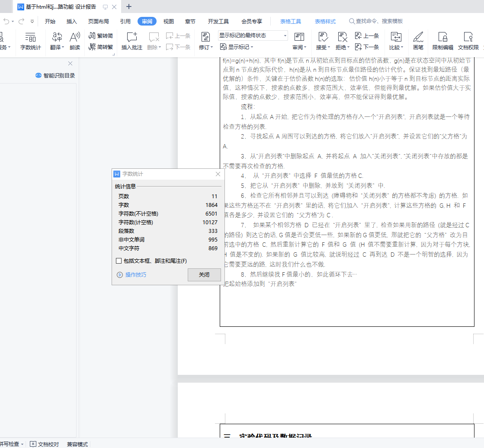Open the new tab plus button
Image resolution: width=484 pixels, height=448 pixels.
tap(129, 6)
